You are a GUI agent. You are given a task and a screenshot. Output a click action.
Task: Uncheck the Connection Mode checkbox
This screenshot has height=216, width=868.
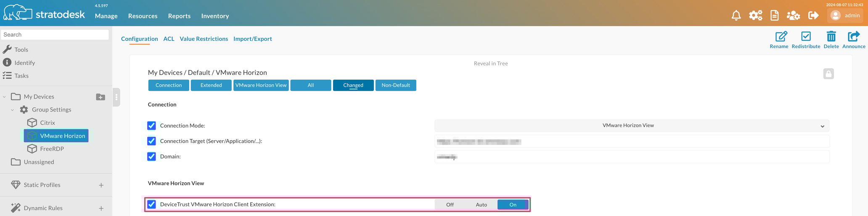[x=152, y=125]
